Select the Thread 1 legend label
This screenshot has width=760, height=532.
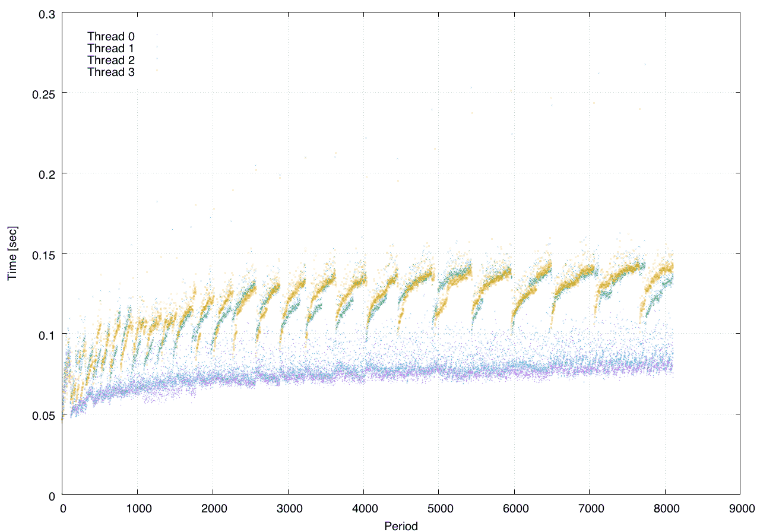111,48
